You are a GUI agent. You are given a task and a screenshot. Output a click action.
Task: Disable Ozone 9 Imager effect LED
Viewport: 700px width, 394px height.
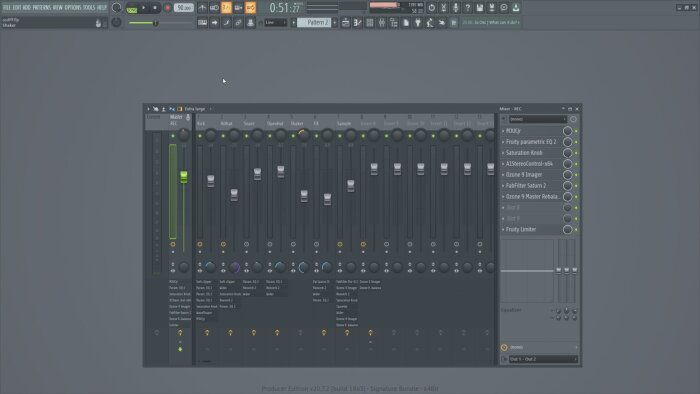pyautogui.click(x=576, y=175)
